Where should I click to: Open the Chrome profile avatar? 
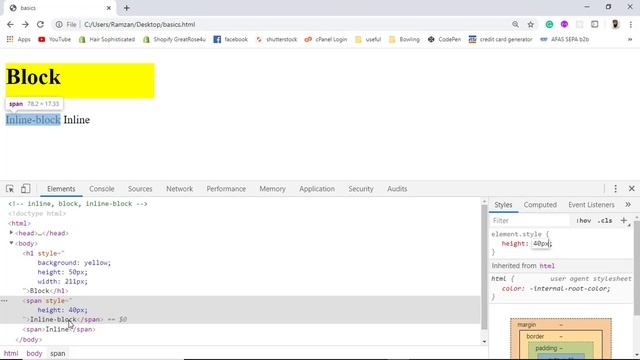[616, 24]
